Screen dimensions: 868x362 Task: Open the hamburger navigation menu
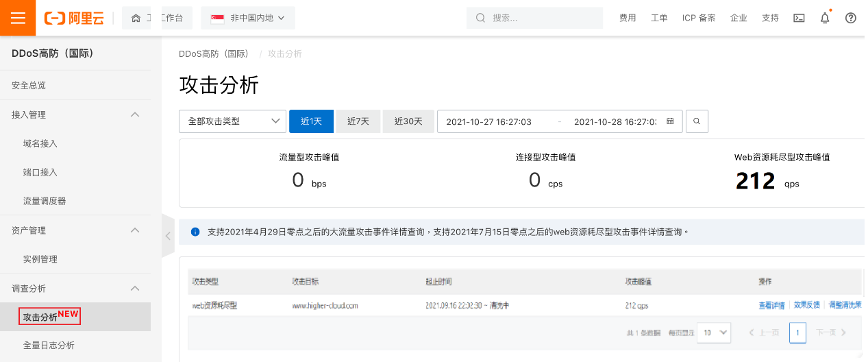tap(18, 18)
